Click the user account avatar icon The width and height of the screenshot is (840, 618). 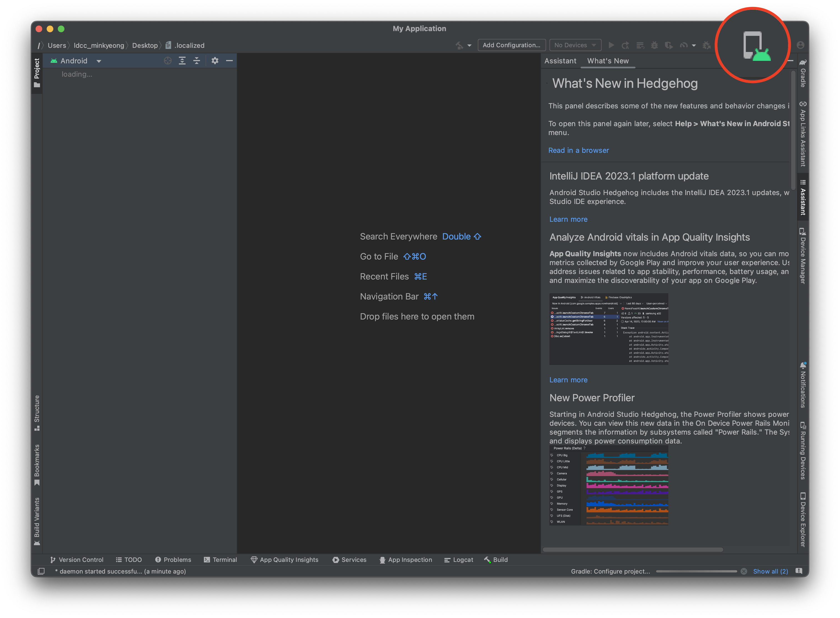800,45
